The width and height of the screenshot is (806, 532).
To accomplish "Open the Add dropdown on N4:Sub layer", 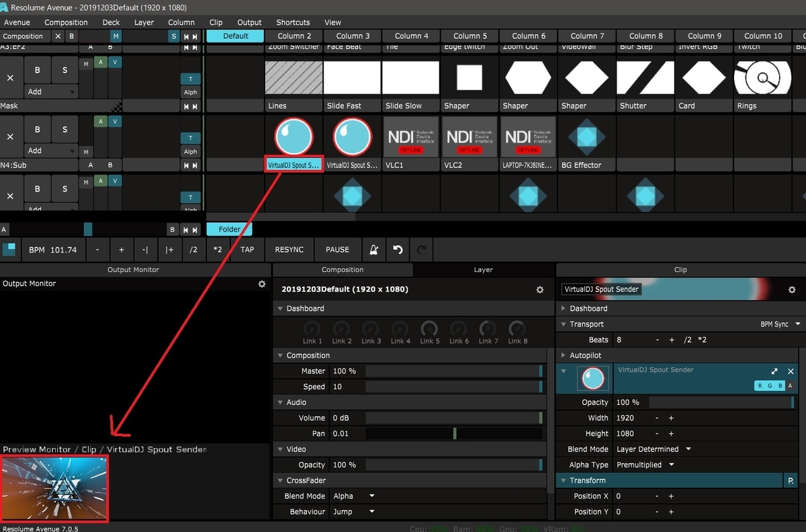I will [51, 150].
